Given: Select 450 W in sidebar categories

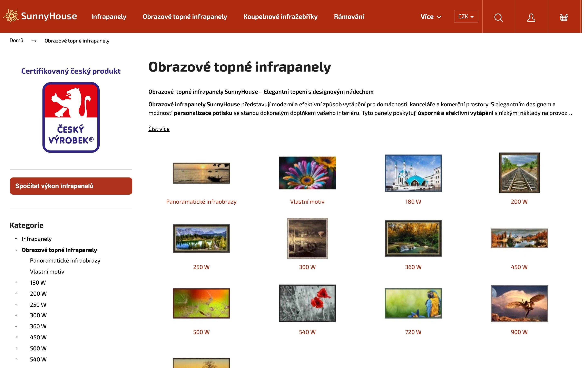Looking at the screenshot, I should tap(38, 337).
